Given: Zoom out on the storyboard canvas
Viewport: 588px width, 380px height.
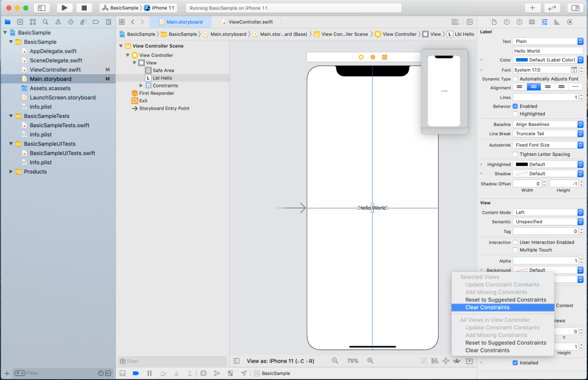Looking at the screenshot, I should pyautogui.click(x=335, y=361).
